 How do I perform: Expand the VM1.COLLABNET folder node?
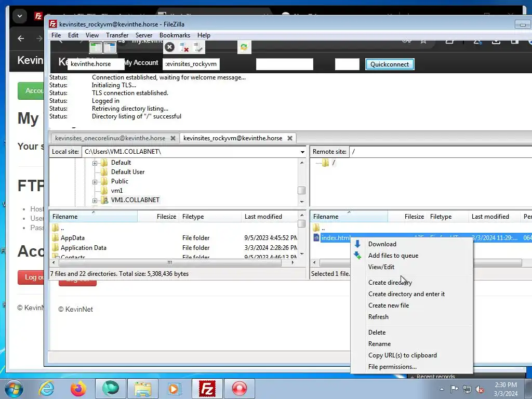point(95,201)
